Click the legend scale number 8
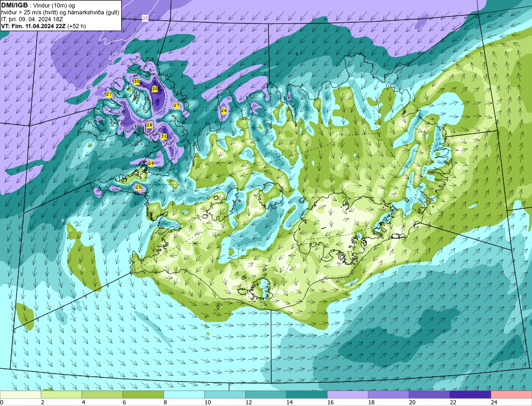This screenshot has height=406, width=532. [165, 402]
